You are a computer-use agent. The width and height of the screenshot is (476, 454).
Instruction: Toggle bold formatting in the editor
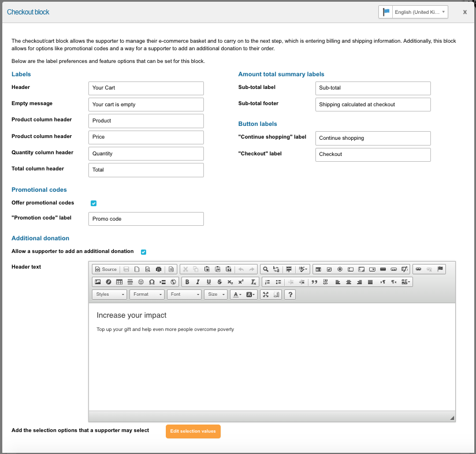[187, 282]
